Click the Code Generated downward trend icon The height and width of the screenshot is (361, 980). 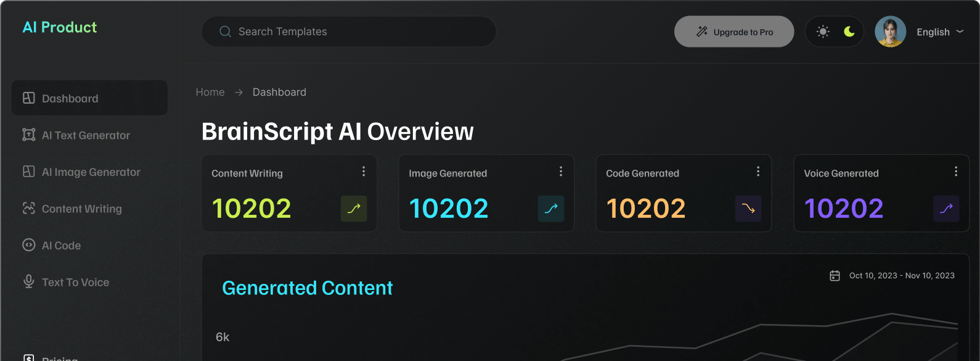click(x=748, y=209)
